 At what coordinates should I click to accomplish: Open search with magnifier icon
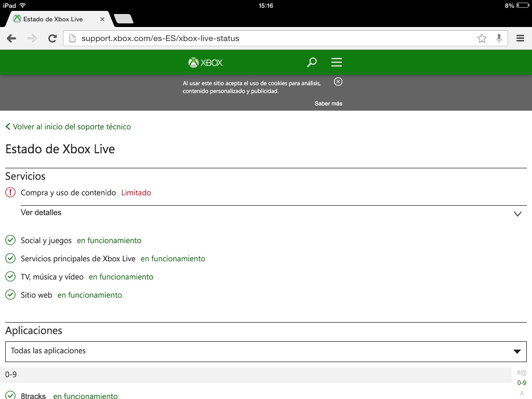[x=312, y=62]
